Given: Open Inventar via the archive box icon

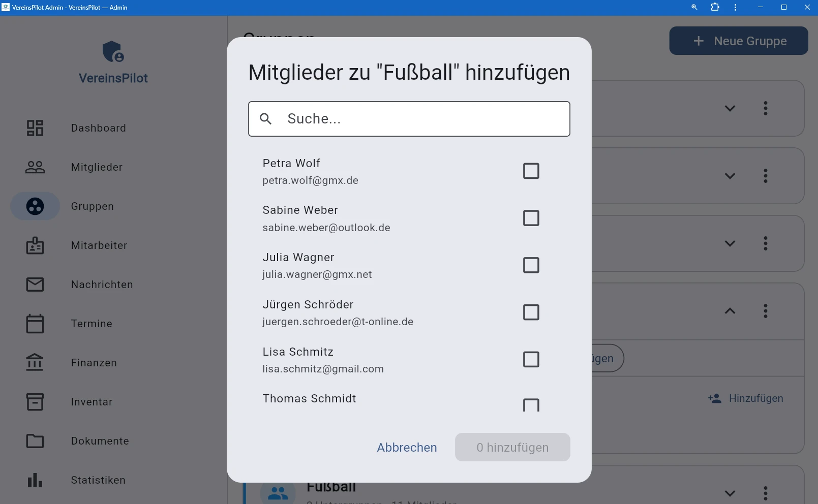Looking at the screenshot, I should click(x=34, y=402).
